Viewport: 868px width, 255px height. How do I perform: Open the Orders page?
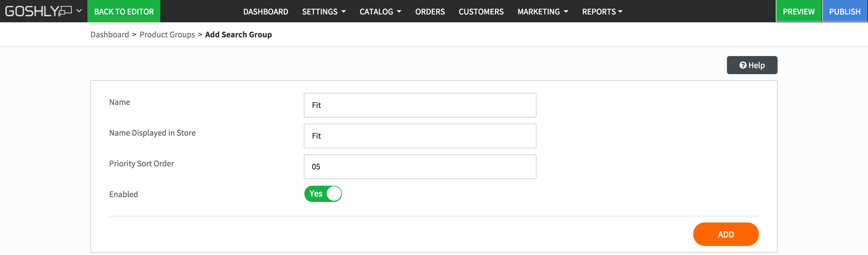click(x=430, y=11)
